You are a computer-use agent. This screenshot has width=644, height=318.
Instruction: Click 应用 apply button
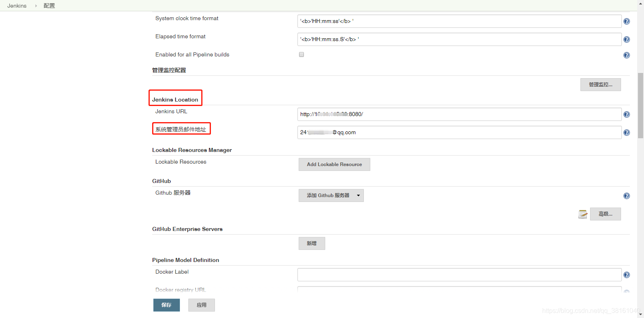pos(202,305)
